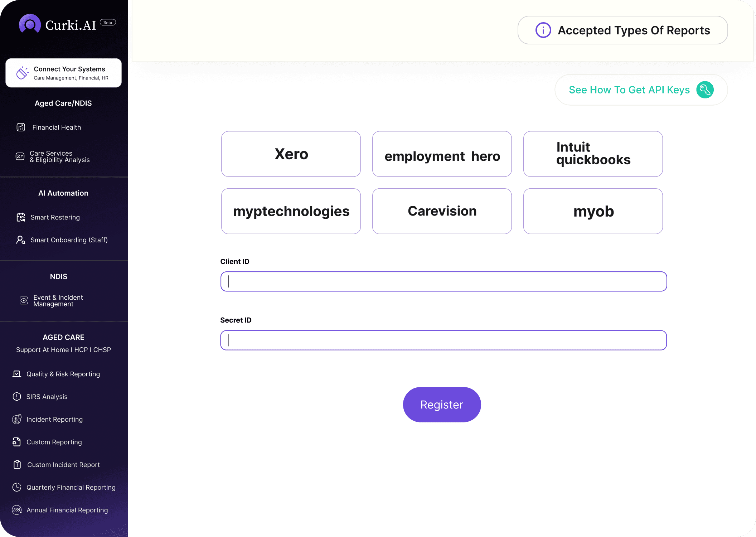Go to Event & Incident Management
Screen dimensions: 756x537
pos(58,301)
